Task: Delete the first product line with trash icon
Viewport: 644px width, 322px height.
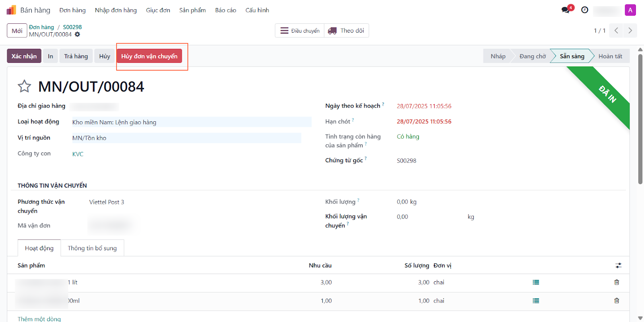Action: point(617,283)
